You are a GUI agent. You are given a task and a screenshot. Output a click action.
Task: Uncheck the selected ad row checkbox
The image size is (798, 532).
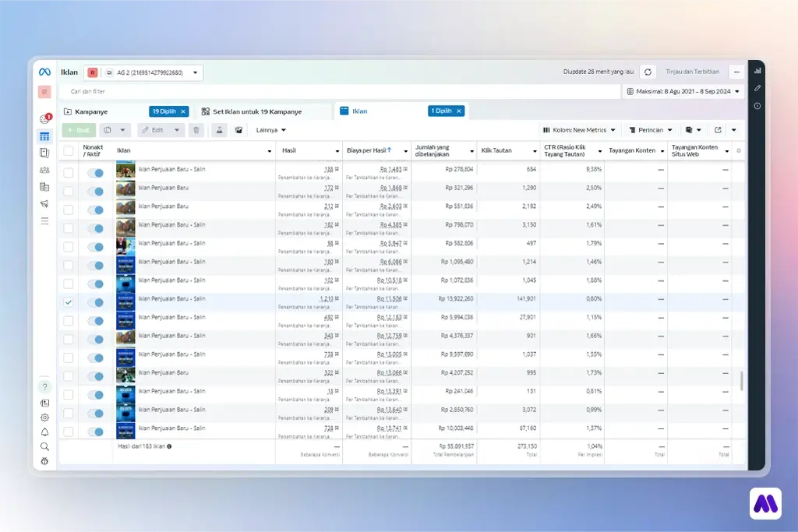(x=69, y=302)
